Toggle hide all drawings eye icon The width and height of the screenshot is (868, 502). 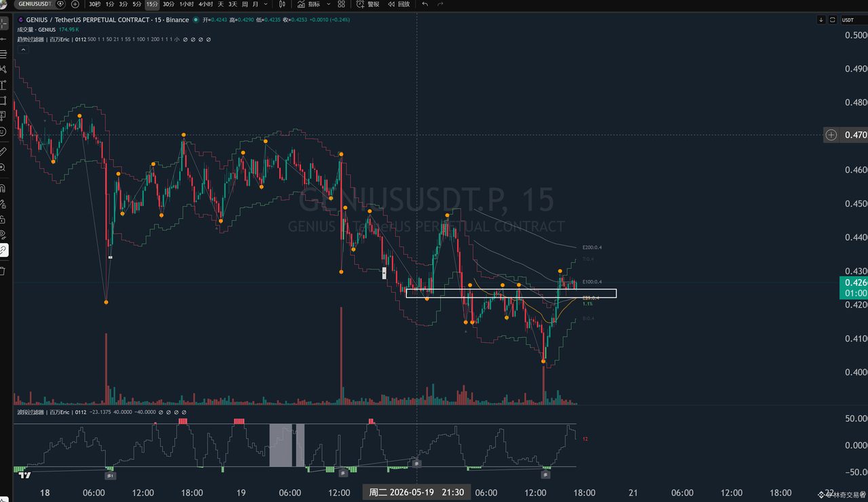click(x=3, y=234)
